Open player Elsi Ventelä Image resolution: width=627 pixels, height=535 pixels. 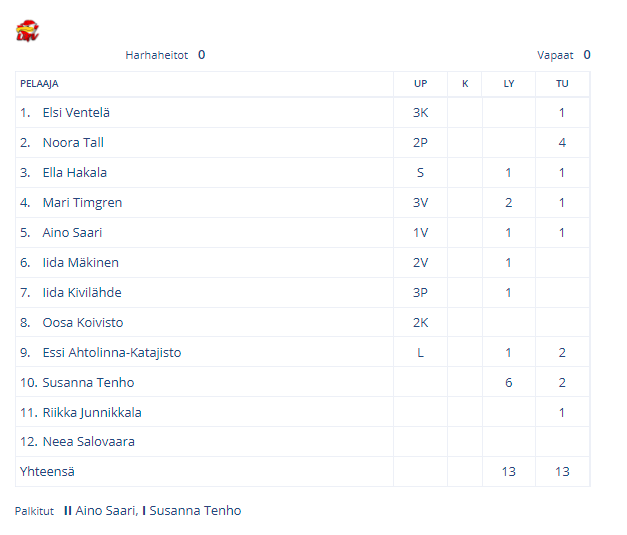[76, 113]
